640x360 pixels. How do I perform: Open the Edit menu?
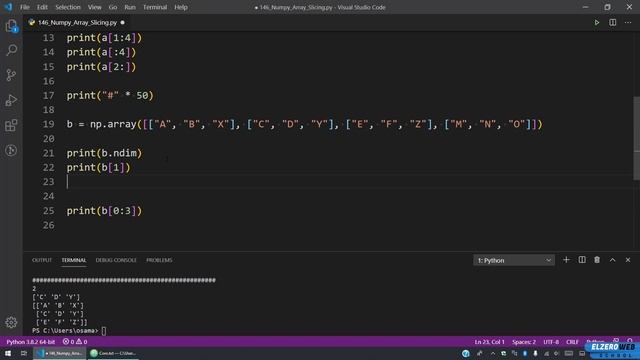[x=42, y=7]
